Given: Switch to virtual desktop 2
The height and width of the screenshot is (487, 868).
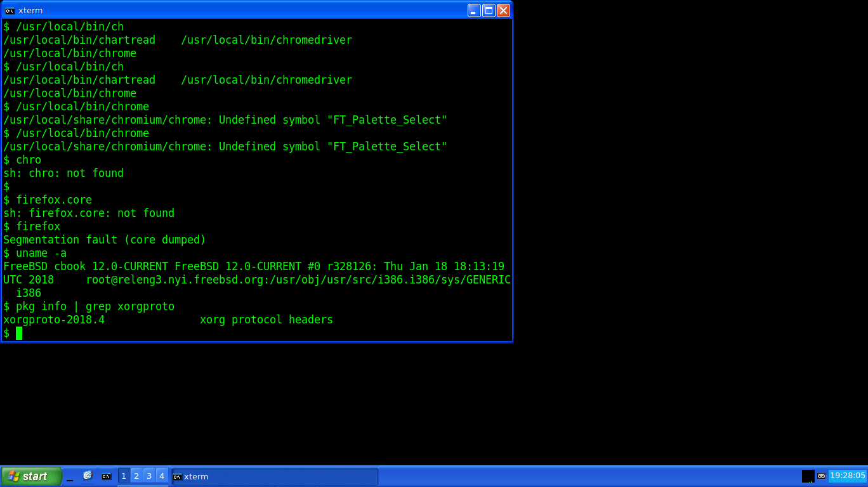Looking at the screenshot, I should coord(136,476).
